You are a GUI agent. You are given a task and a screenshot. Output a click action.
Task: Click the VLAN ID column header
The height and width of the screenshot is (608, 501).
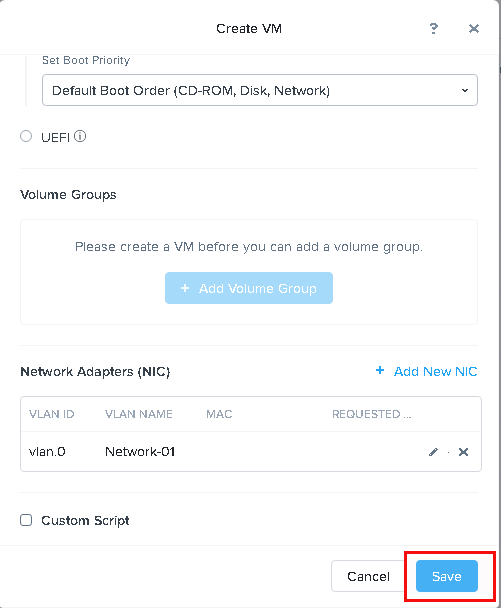click(52, 414)
